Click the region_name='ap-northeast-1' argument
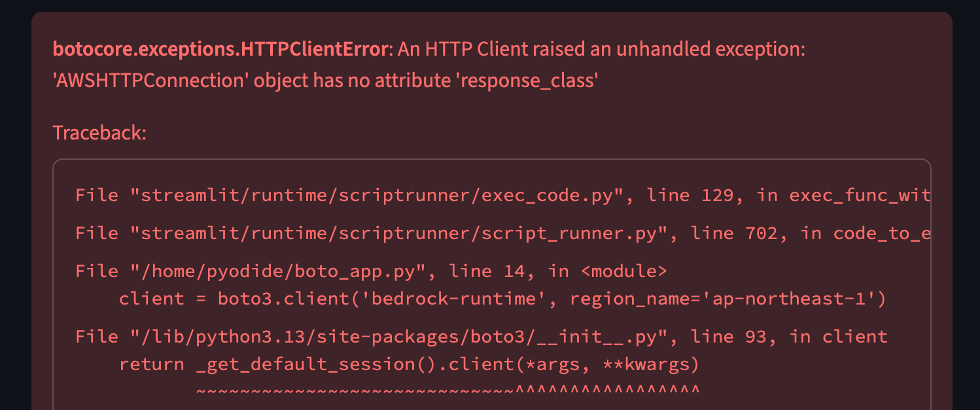The image size is (980, 410). click(723, 299)
